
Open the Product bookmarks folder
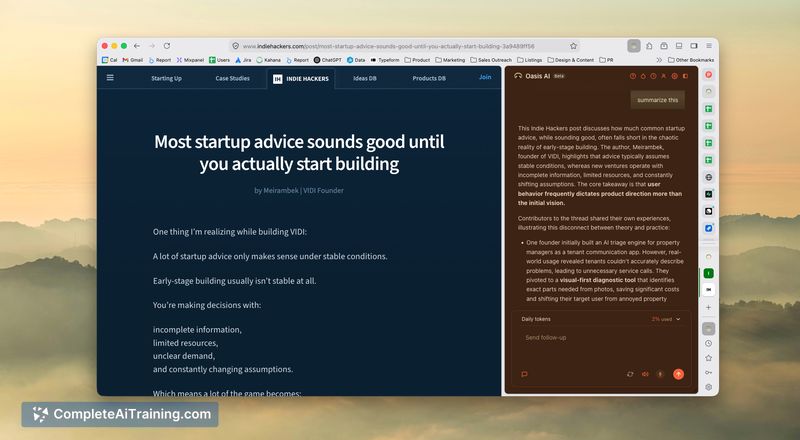[417, 60]
